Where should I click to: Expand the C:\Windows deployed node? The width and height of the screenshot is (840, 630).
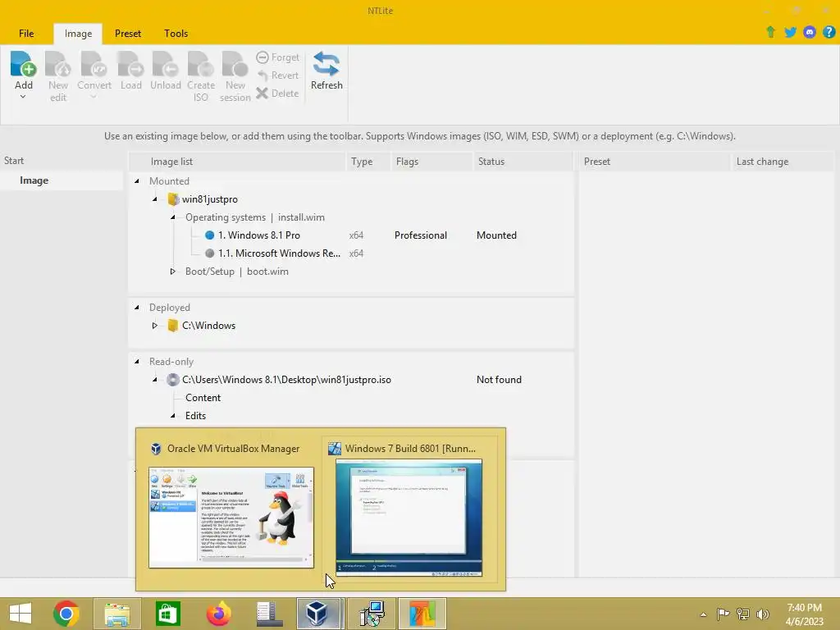(x=154, y=326)
